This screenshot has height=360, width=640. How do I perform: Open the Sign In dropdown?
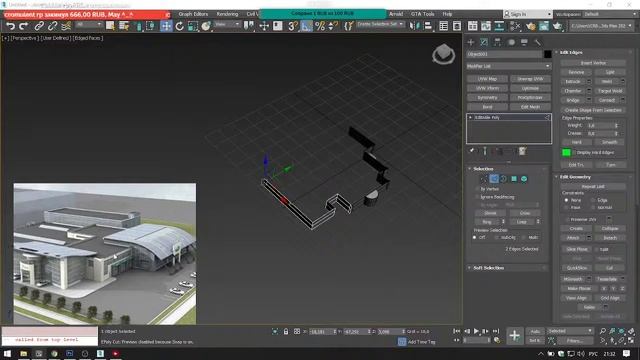[527, 14]
